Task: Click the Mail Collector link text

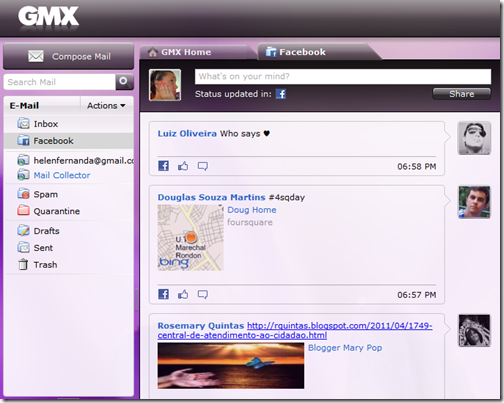Action: (x=62, y=175)
